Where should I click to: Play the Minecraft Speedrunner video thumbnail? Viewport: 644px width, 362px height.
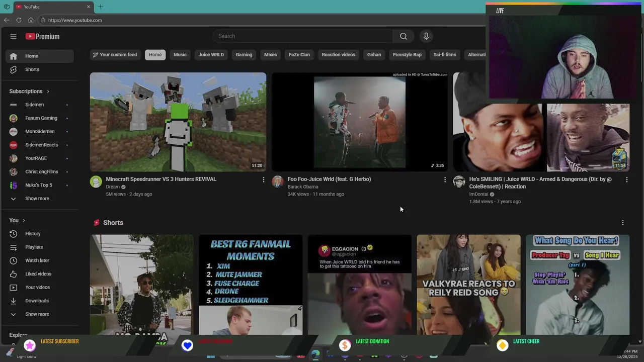coord(178,122)
